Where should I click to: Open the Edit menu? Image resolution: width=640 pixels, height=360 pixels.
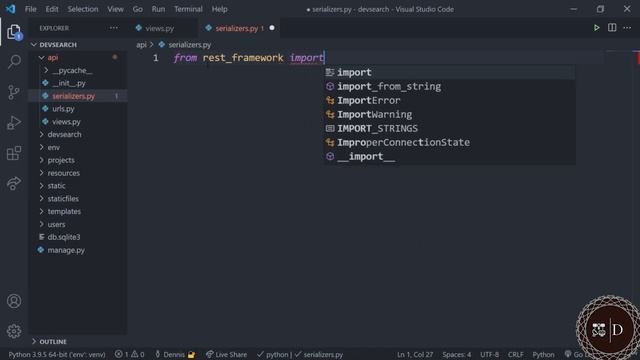coord(52,9)
